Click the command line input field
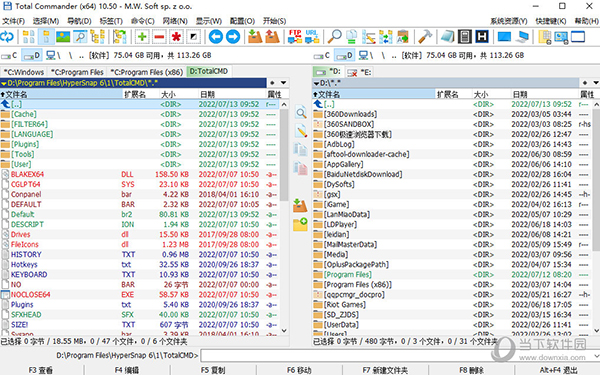 pos(396,356)
